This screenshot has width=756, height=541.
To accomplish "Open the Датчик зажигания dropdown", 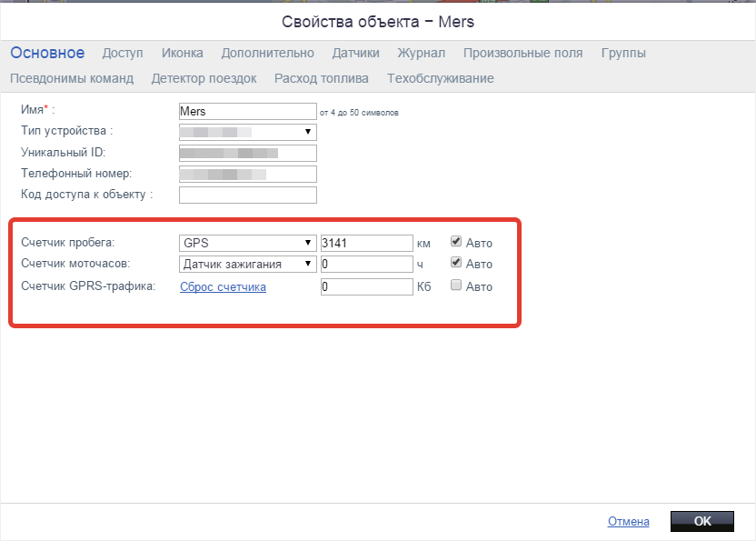I will pyautogui.click(x=248, y=264).
